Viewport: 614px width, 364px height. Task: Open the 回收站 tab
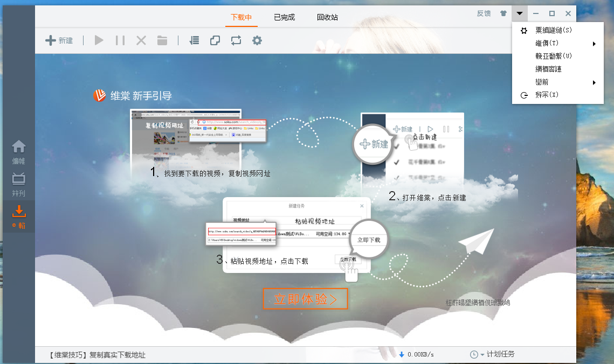click(327, 17)
